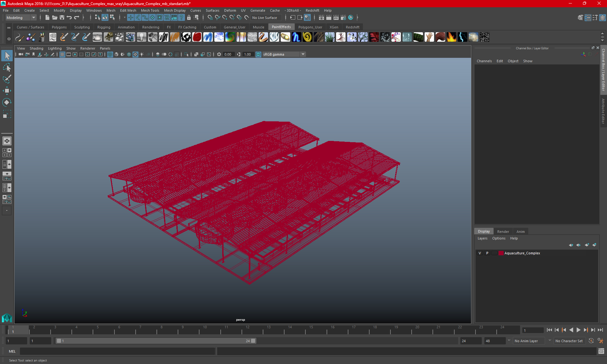Select the Rotate tool

pos(7,102)
